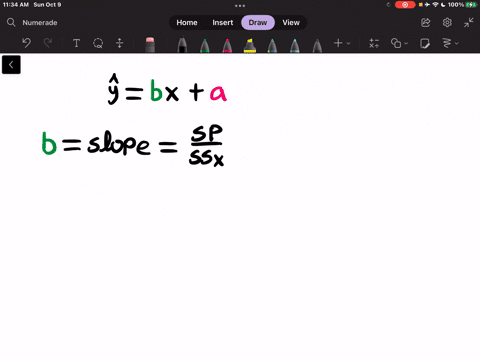Tap the 'SSx' denominator in the fraction

pyautogui.click(x=206, y=157)
